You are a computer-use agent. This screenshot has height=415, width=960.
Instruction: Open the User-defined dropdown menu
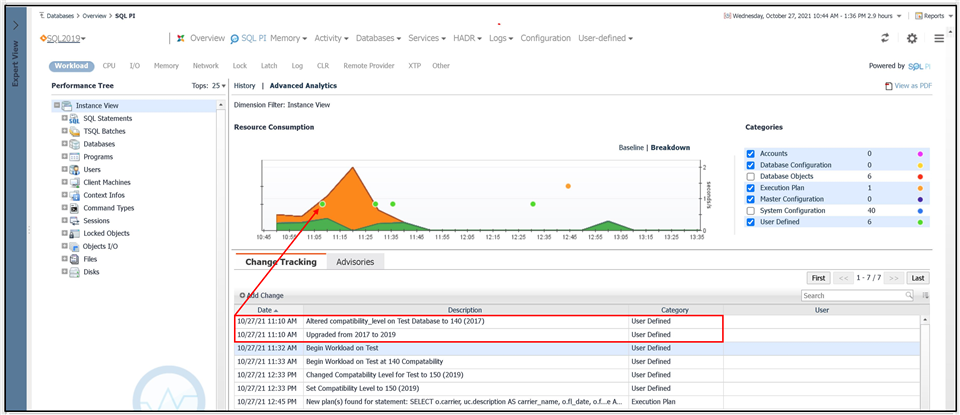[x=605, y=38]
